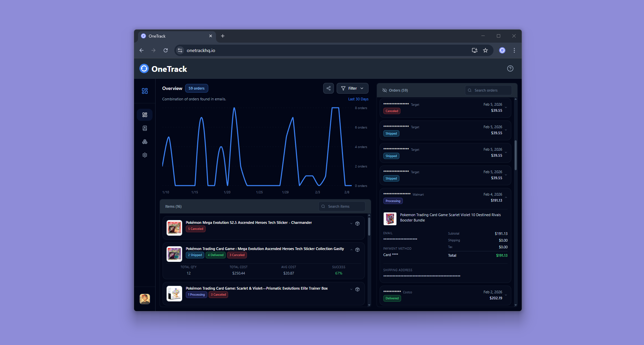The height and width of the screenshot is (345, 644).
Task: Open the browser three-dot menu
Action: [514, 50]
